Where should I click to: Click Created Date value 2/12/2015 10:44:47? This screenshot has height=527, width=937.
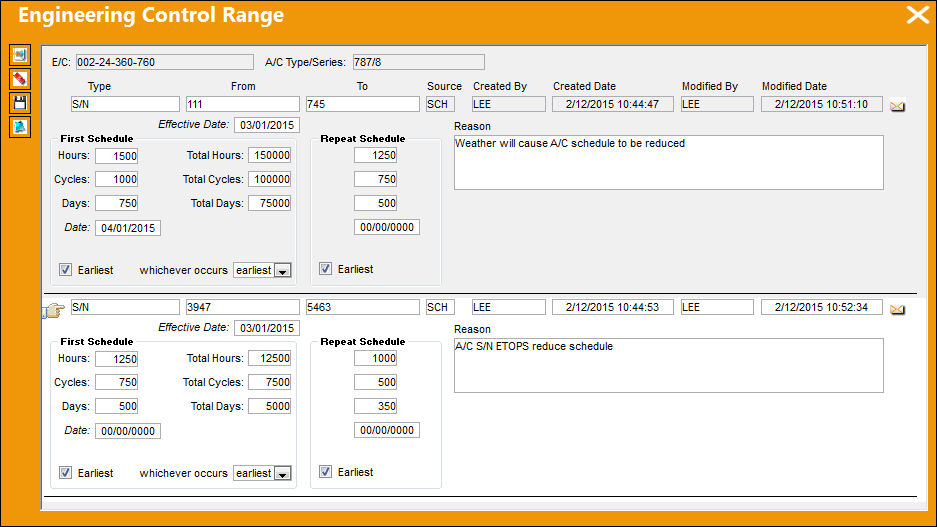(x=613, y=104)
